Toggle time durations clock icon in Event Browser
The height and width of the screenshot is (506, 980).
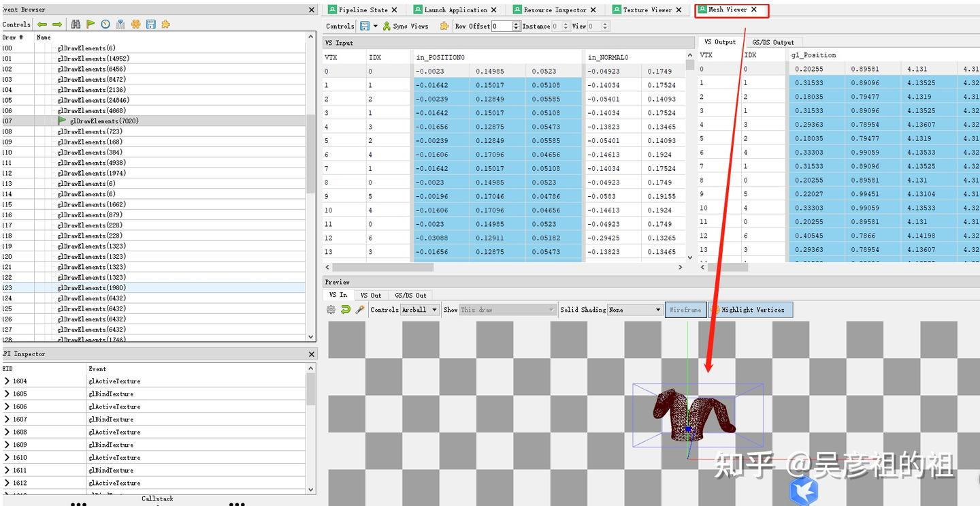pos(105,24)
